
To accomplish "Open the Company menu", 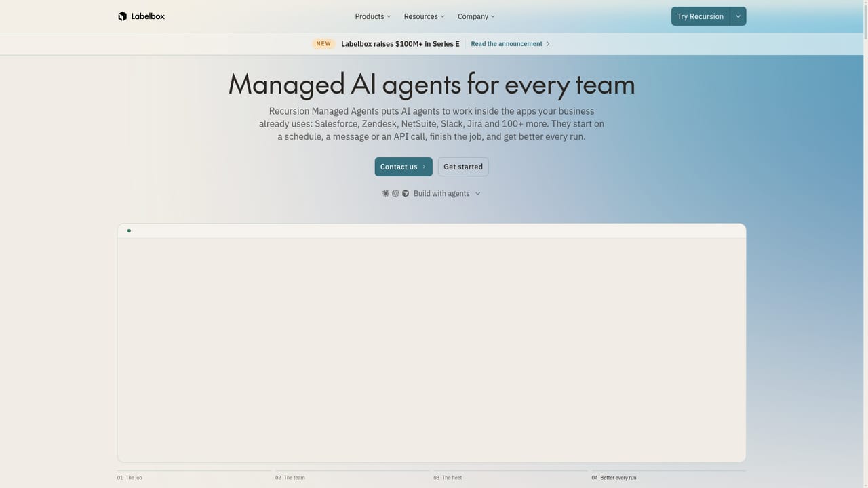I will 476,16.
